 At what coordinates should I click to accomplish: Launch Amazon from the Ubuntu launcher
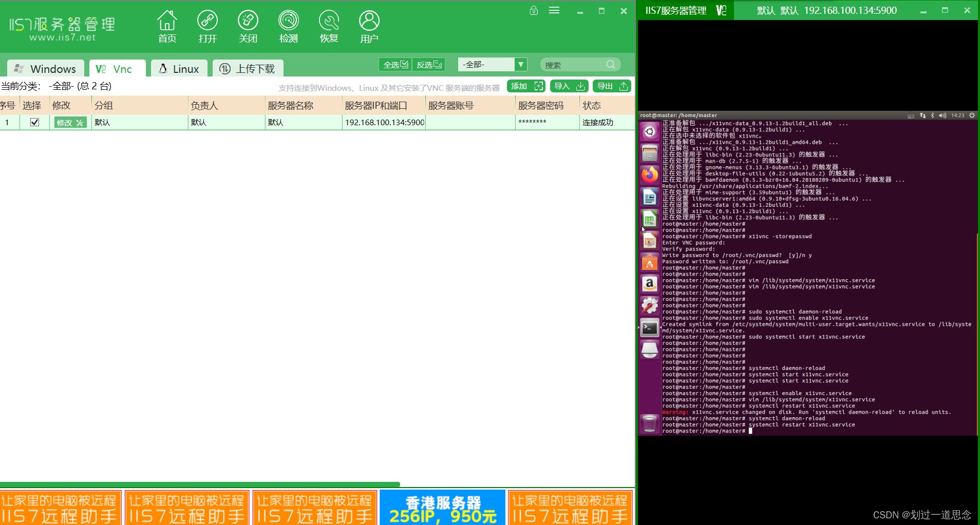649,284
